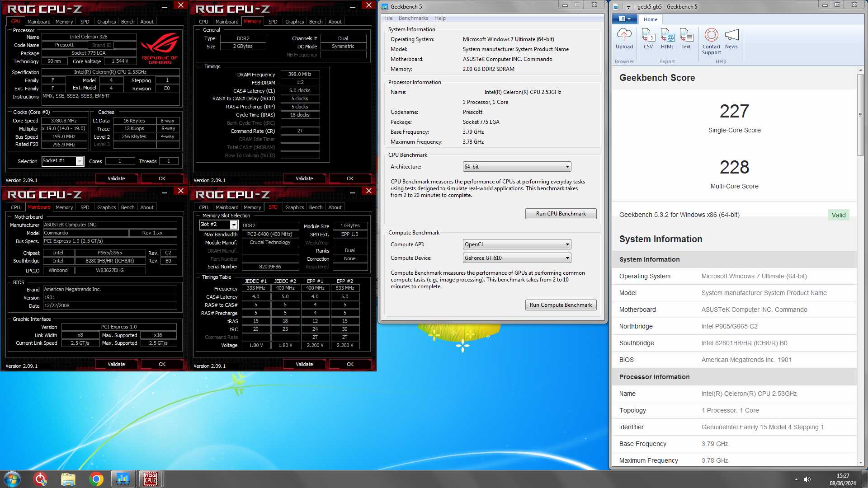Click the red CCleaner-like taskbar icon
The width and height of the screenshot is (868, 488).
tap(41, 479)
